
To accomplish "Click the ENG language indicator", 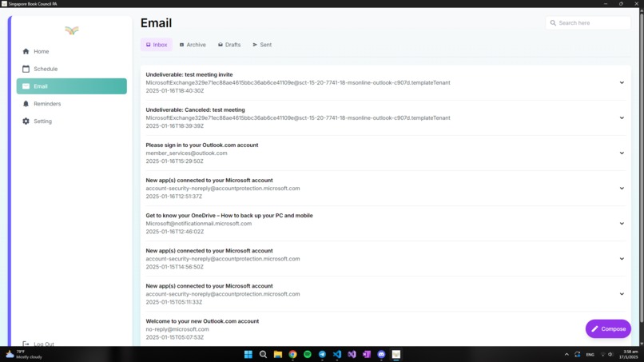I will click(x=590, y=354).
